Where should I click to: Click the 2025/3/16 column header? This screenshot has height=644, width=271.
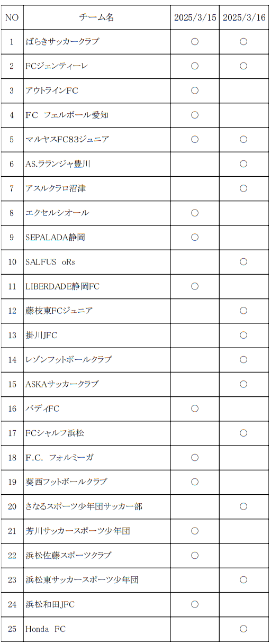pos(243,17)
